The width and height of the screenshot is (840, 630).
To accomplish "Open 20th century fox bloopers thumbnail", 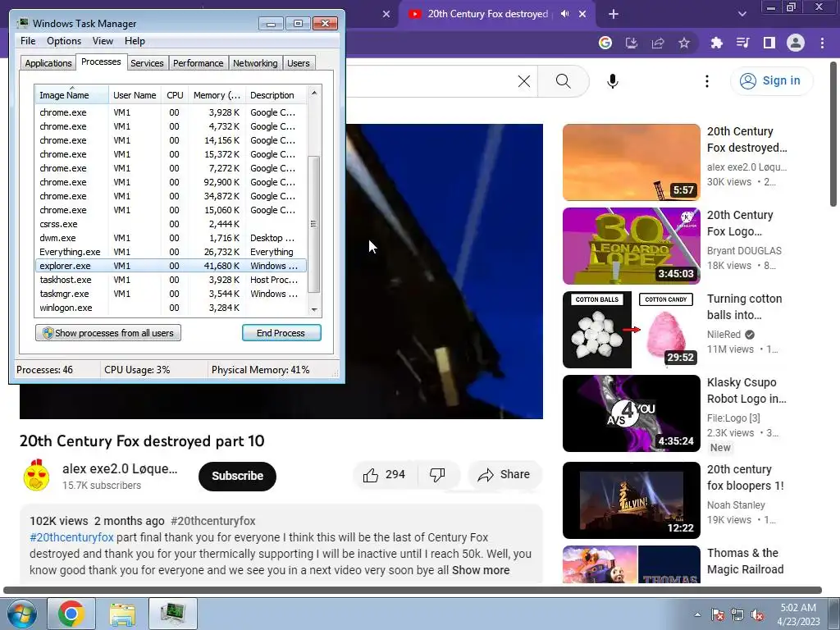I will 632,500.
